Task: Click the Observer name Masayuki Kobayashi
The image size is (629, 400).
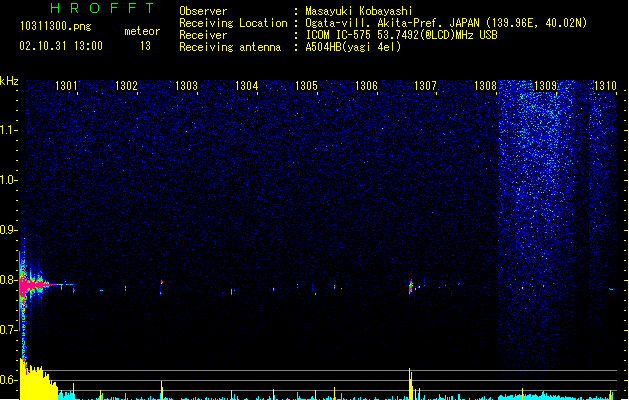Action: click(x=359, y=11)
